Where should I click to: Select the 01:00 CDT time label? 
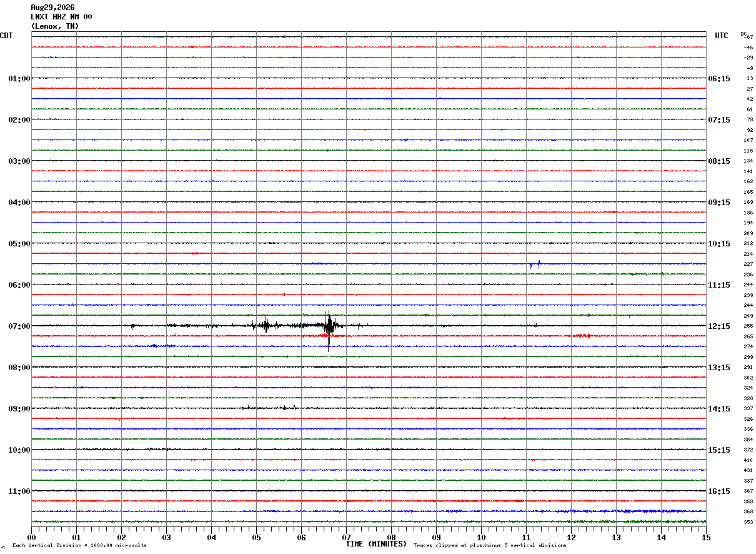19,79
